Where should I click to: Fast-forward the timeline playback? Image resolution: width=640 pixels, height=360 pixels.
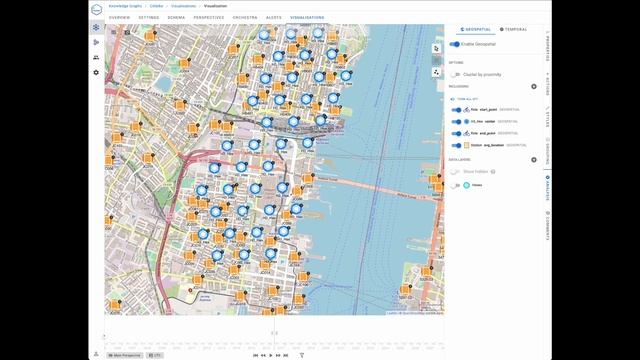(278, 356)
